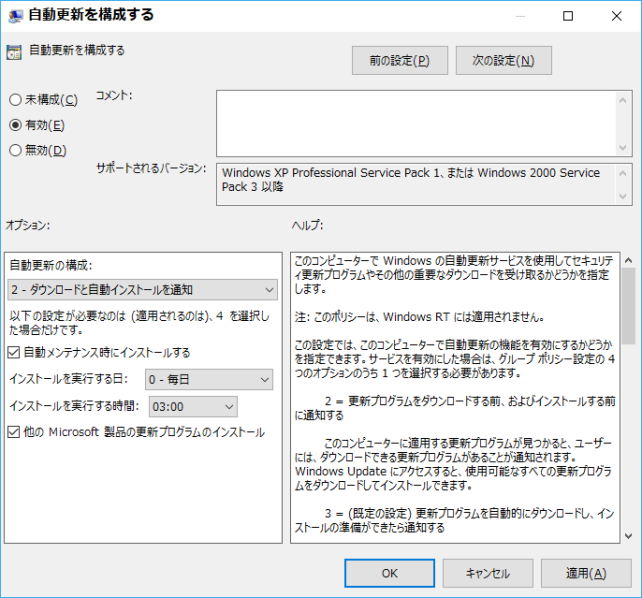The height and width of the screenshot is (598, 642).
Task: Click the 適用(A) button
Action: [x=586, y=573]
